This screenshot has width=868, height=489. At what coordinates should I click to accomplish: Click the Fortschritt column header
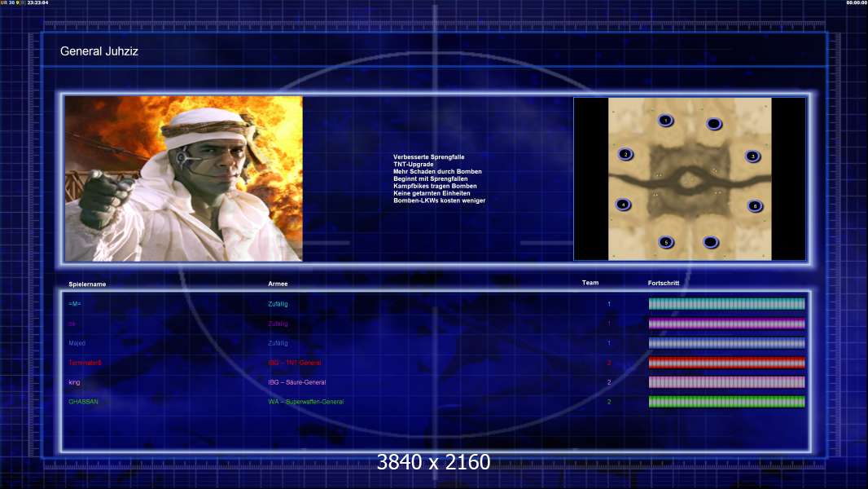[x=663, y=283]
